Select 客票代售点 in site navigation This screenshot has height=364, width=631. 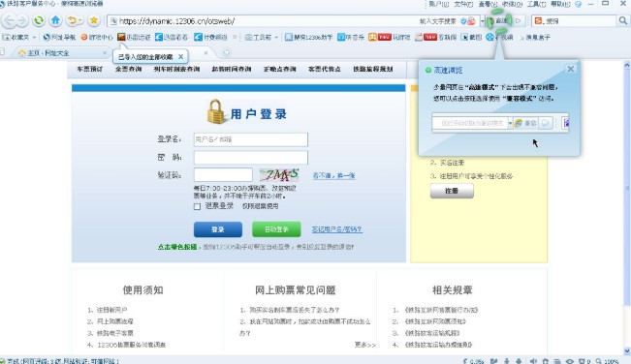[x=325, y=69]
